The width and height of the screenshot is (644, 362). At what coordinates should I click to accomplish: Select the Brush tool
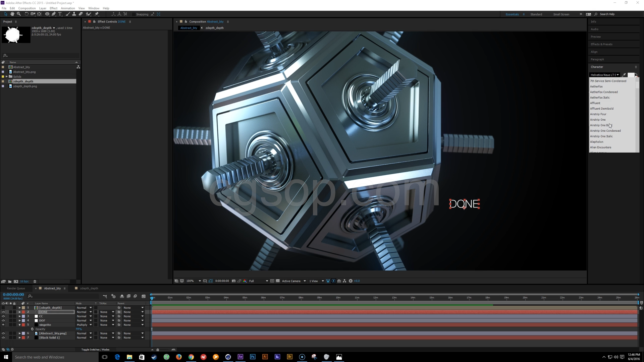pyautogui.click(x=68, y=14)
